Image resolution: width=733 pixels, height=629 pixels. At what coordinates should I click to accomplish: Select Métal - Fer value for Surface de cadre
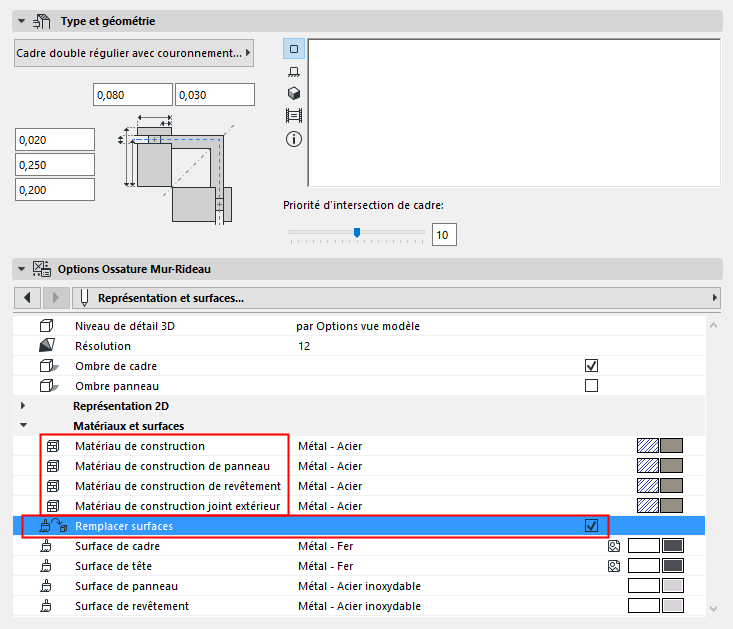325,546
